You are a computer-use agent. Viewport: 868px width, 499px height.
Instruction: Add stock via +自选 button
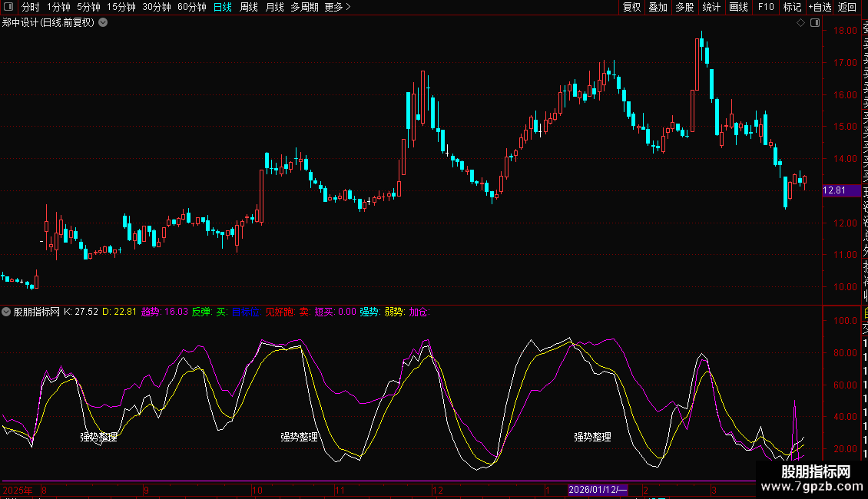(x=820, y=7)
